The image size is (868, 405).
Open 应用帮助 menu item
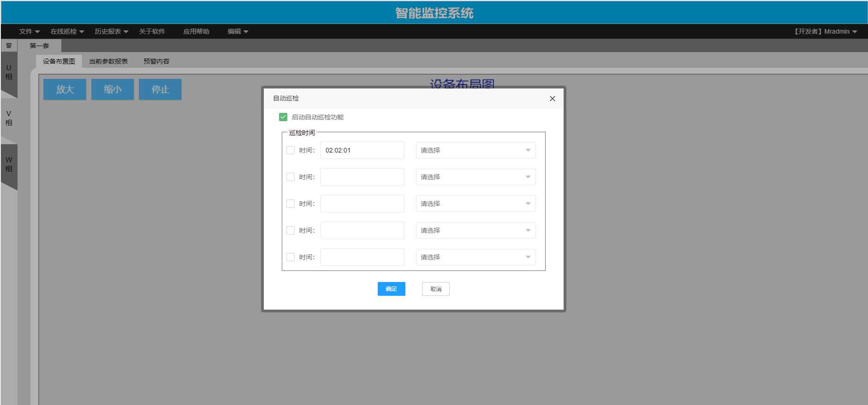pos(196,31)
